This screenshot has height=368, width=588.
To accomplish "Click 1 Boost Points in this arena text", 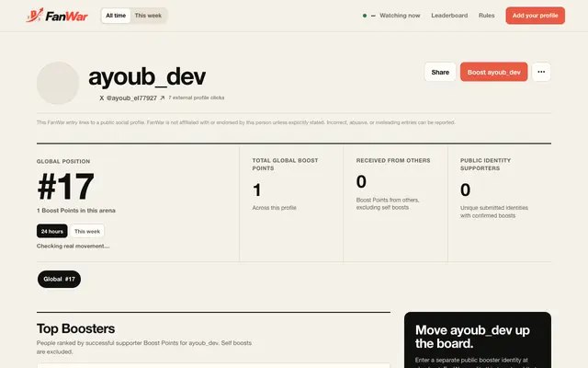I will coord(76,211).
